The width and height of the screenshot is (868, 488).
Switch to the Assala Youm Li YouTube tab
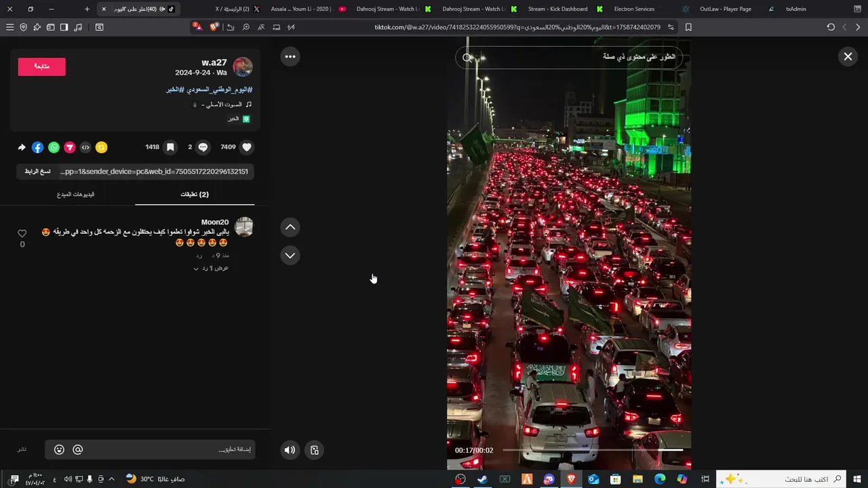[309, 9]
